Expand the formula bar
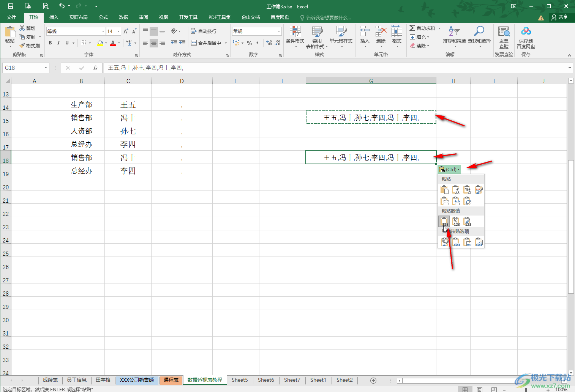The width and height of the screenshot is (575, 392). (x=570, y=68)
